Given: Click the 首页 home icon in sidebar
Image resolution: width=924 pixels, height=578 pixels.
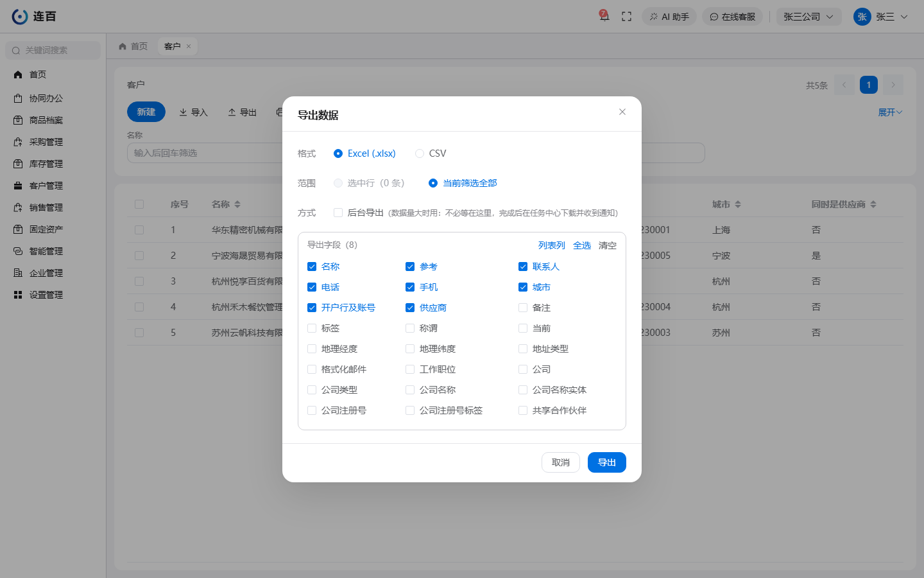Looking at the screenshot, I should click(18, 74).
